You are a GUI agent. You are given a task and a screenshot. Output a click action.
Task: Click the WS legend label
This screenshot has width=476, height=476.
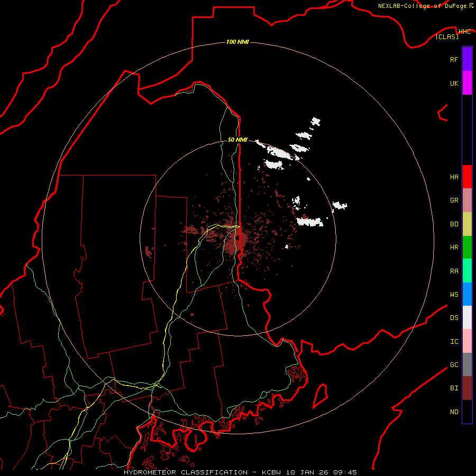click(454, 294)
